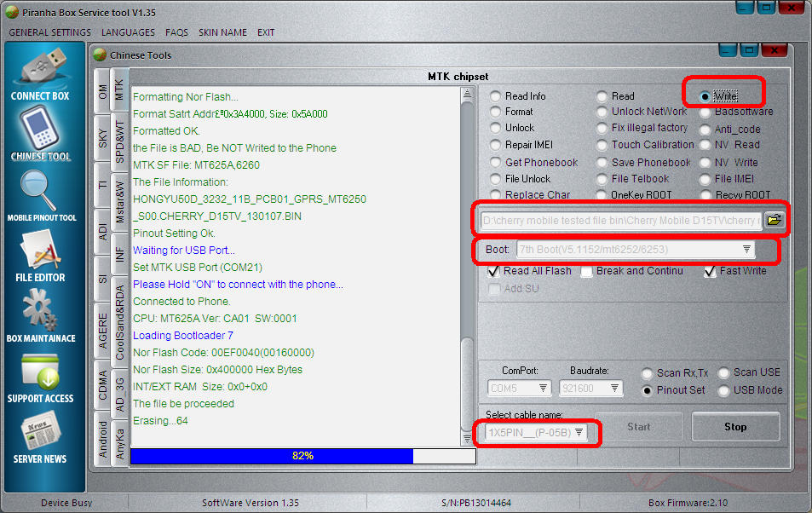Select the Read Info radio button

(496, 97)
